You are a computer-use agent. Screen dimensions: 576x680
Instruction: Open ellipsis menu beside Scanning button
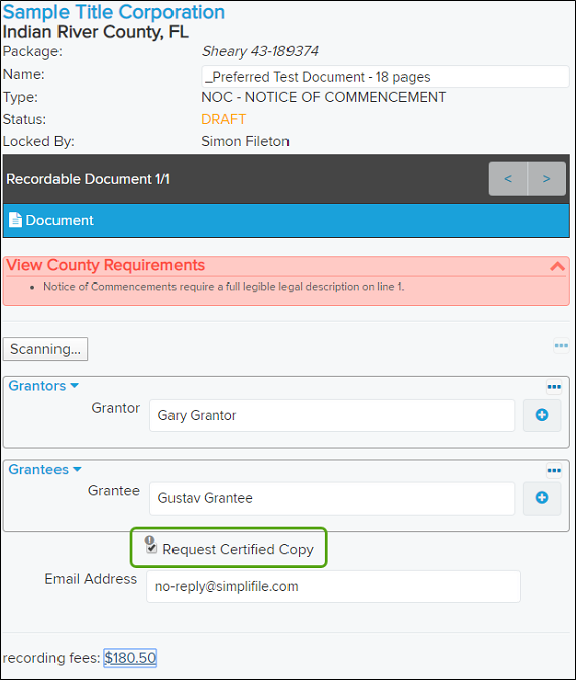[561, 346]
